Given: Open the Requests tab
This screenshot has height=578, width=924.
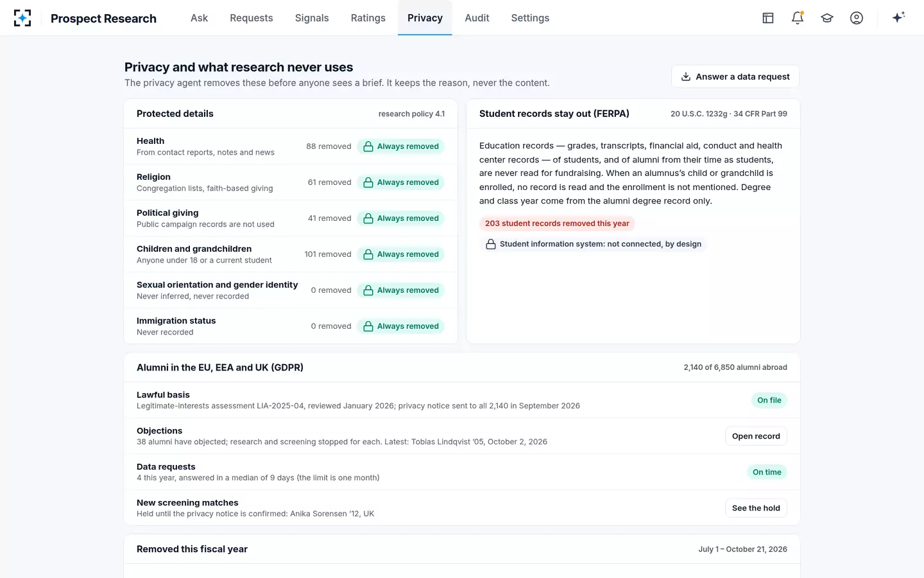Looking at the screenshot, I should click(252, 18).
